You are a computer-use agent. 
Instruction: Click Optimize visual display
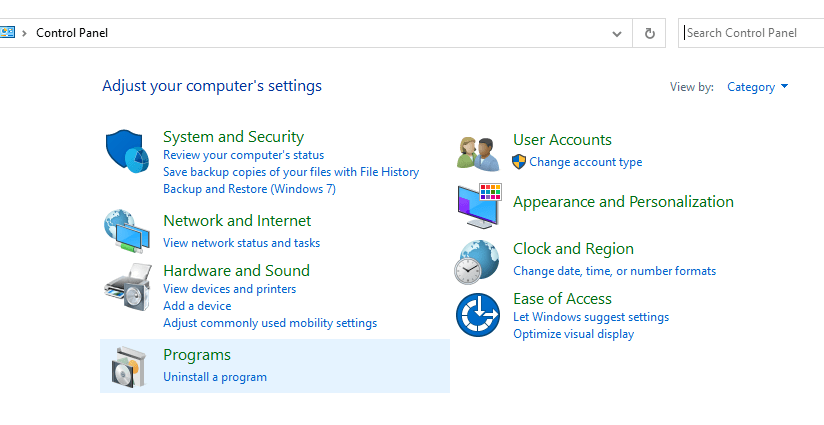(x=573, y=334)
